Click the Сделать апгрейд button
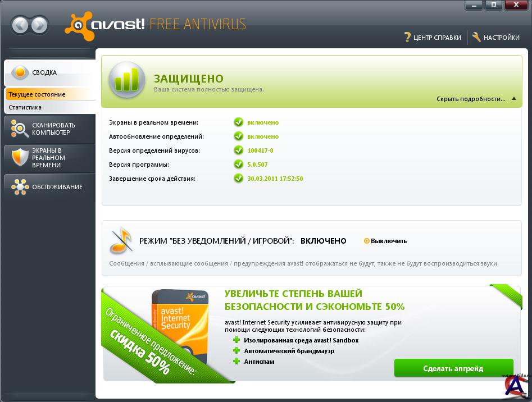532x402 pixels. tap(453, 368)
